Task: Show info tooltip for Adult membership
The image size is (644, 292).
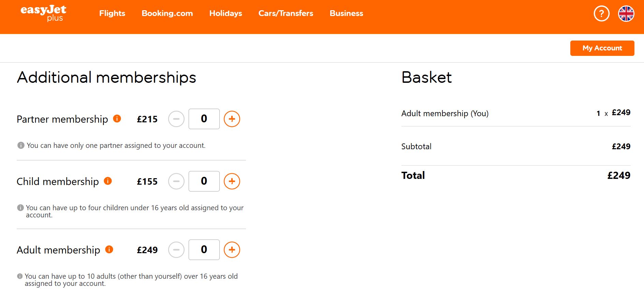Action: click(109, 249)
